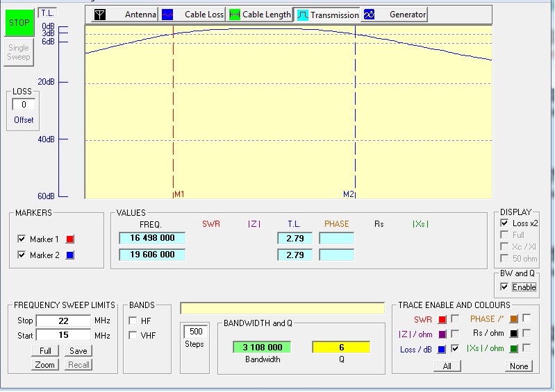Click the red Marker 1 color swatch

click(69, 239)
